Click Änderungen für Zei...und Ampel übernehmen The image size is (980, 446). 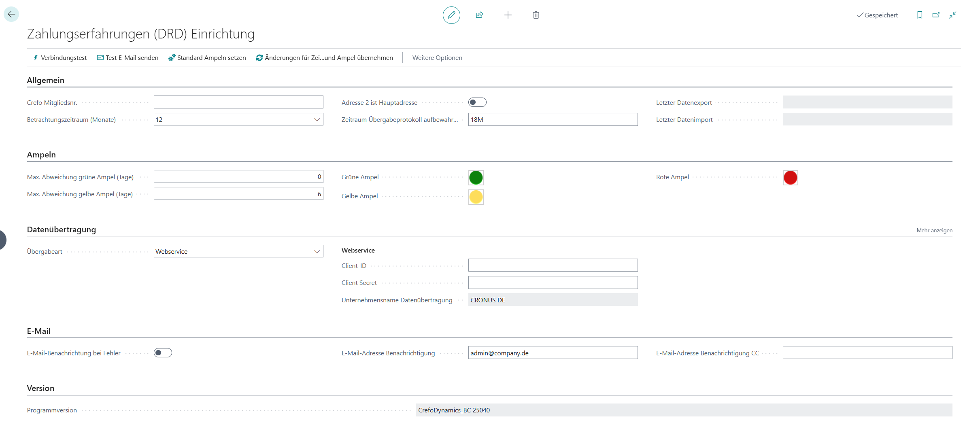325,58
